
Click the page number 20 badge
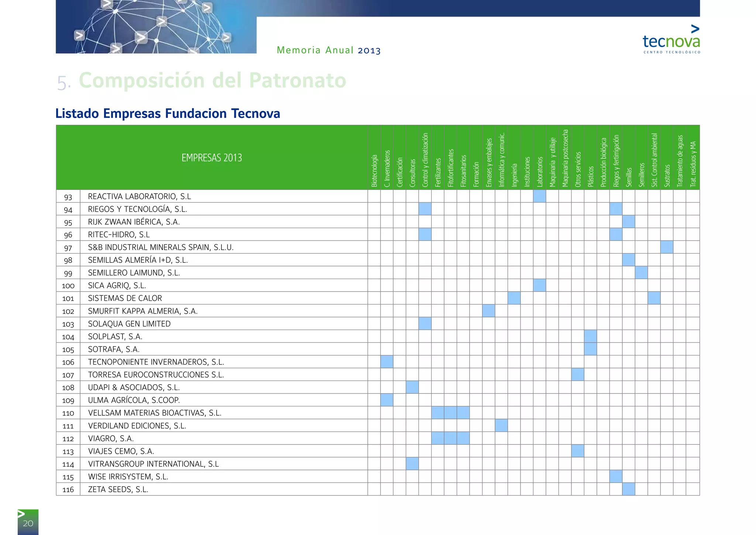tap(28, 523)
